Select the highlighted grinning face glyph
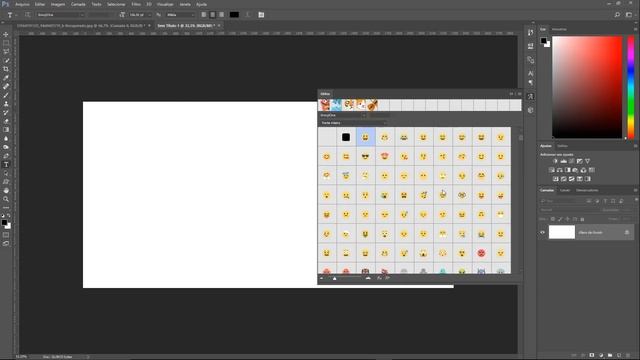The image size is (640, 360). click(x=365, y=137)
